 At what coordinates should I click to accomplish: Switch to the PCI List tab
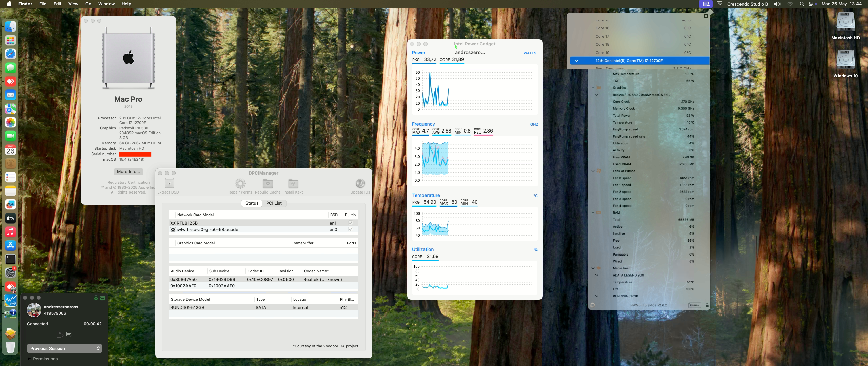(274, 203)
